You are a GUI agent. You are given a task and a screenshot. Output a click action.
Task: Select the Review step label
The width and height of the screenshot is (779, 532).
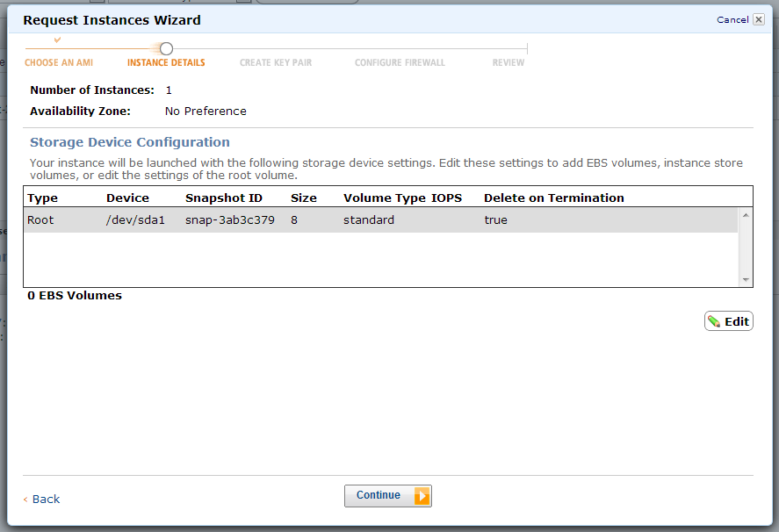pyautogui.click(x=509, y=62)
